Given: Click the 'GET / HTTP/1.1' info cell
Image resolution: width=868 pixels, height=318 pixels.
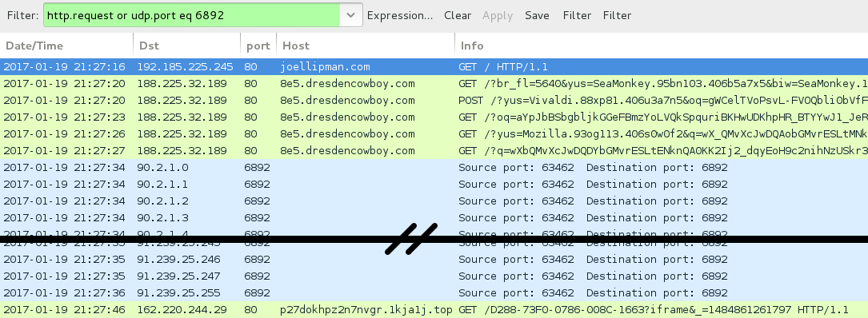Looking at the screenshot, I should [502, 67].
